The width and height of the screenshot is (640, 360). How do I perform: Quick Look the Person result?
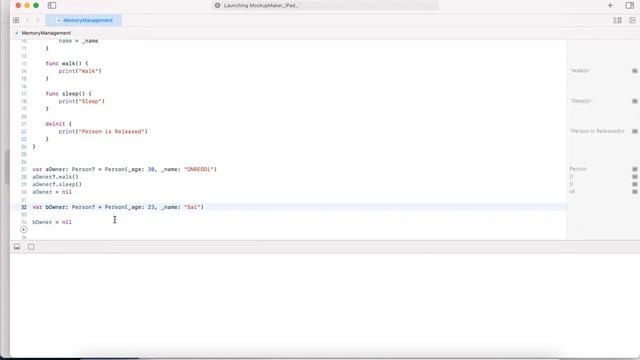click(x=635, y=169)
